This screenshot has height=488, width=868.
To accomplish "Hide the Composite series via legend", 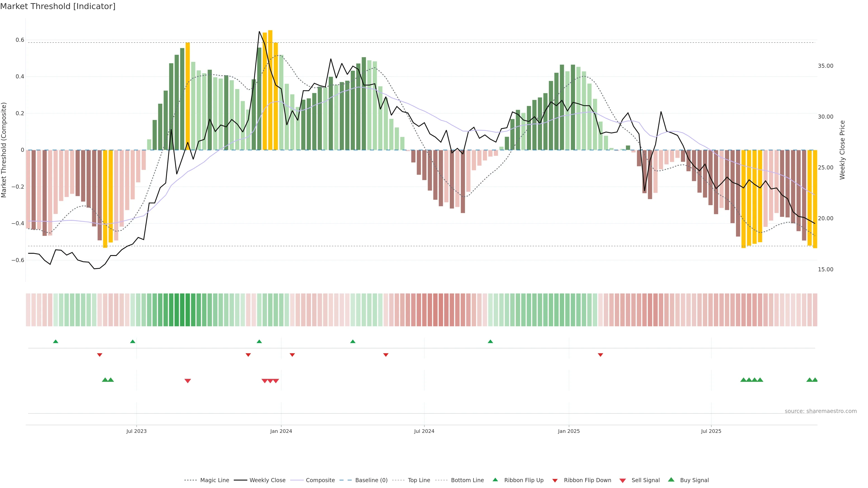I will 320,480.
